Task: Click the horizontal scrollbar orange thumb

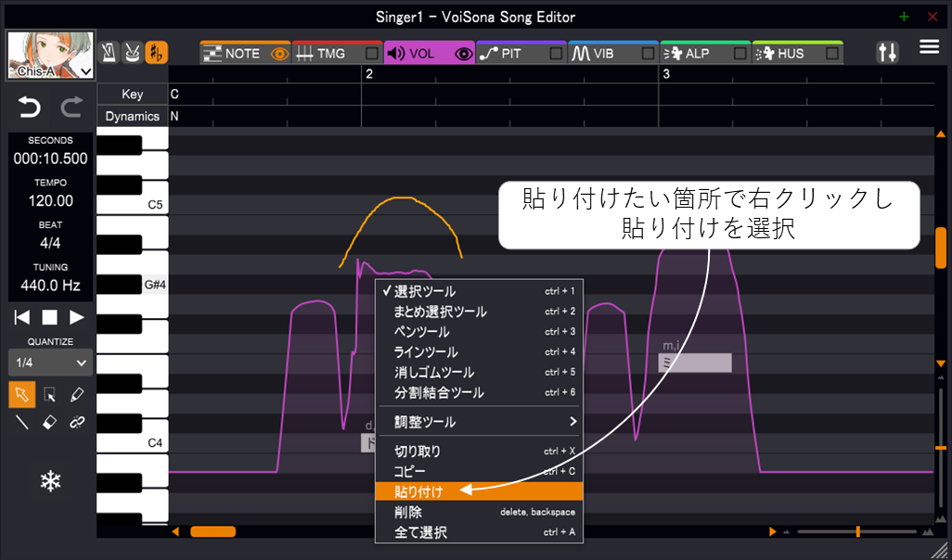Action: pos(213,531)
